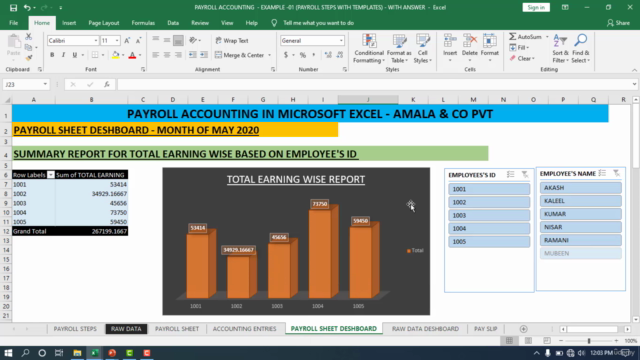The width and height of the screenshot is (640, 360).
Task: Open Sort & Filter menu
Action: pos(560,48)
